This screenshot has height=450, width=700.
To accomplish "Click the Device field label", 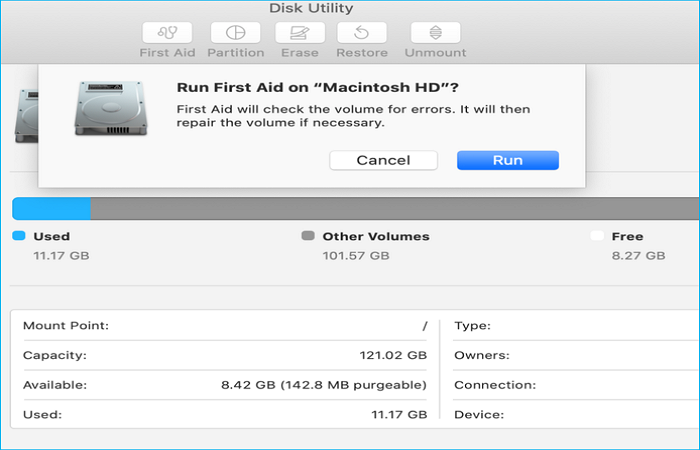I will 479,413.
